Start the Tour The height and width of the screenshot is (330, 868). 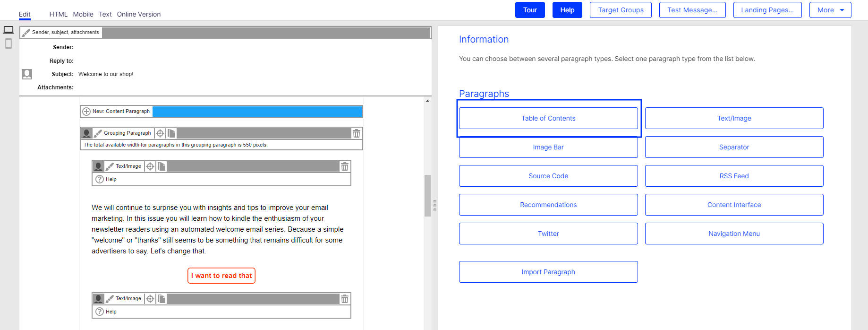click(529, 10)
